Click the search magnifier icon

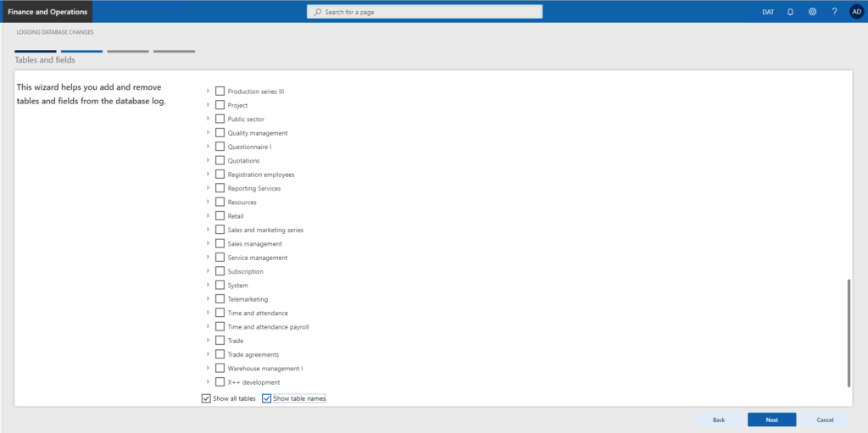click(318, 12)
